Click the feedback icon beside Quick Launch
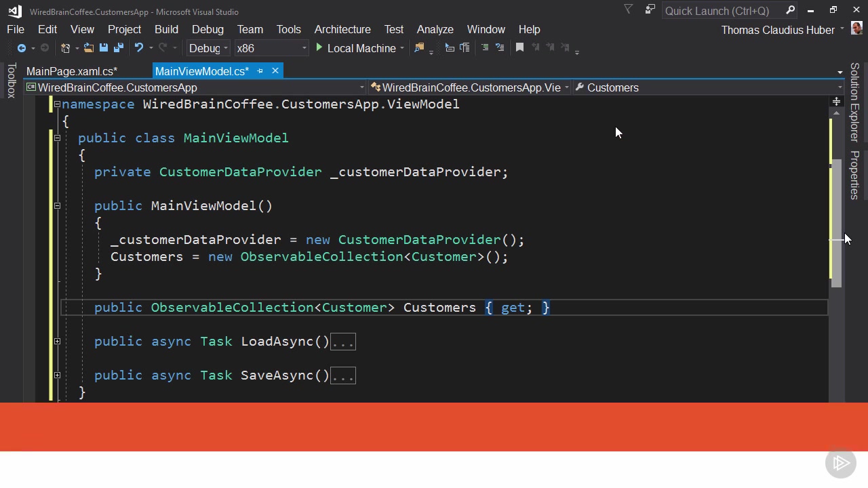This screenshot has width=868, height=488. [x=650, y=10]
